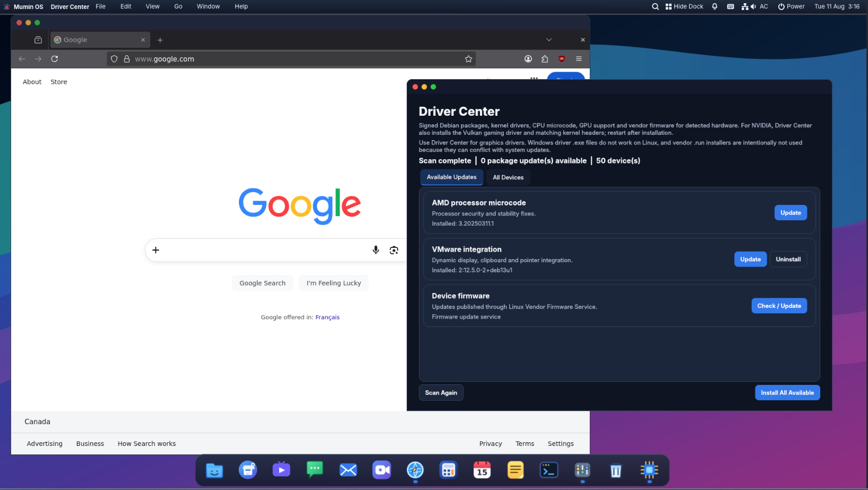Open the file manager in the dock

[214, 470]
